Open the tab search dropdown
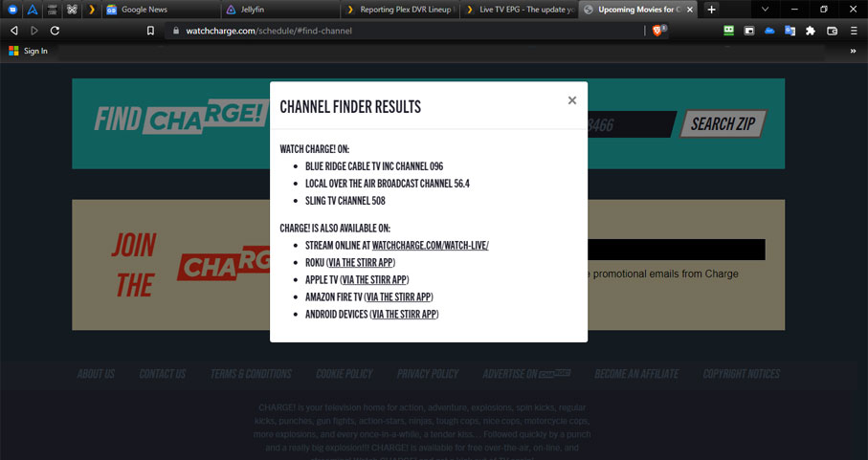Image resolution: width=868 pixels, height=460 pixels. click(x=765, y=10)
